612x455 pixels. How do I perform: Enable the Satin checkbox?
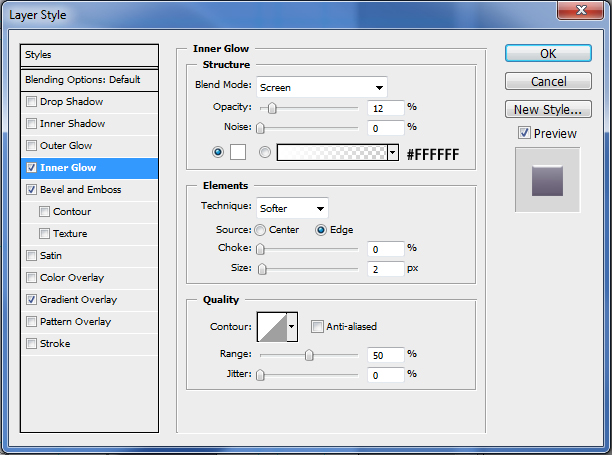pos(31,256)
